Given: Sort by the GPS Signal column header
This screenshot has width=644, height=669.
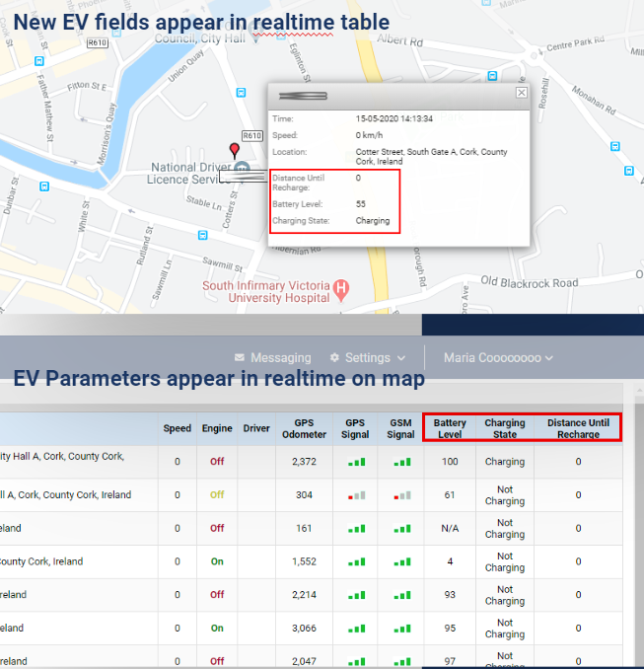Looking at the screenshot, I should pyautogui.click(x=355, y=428).
